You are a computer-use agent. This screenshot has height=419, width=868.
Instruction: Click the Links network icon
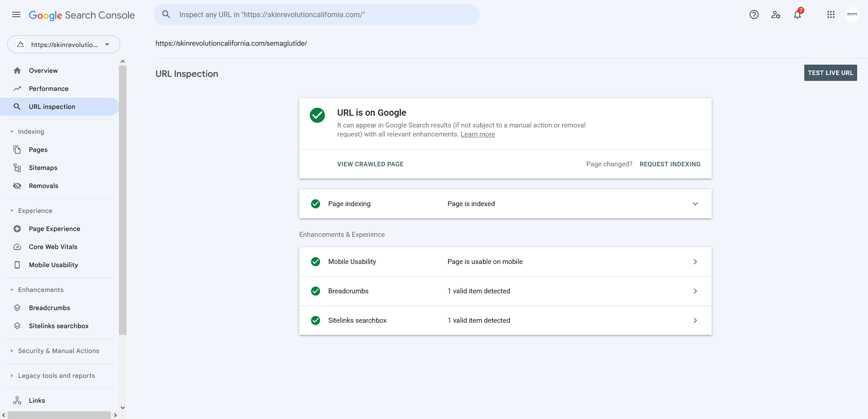17,400
